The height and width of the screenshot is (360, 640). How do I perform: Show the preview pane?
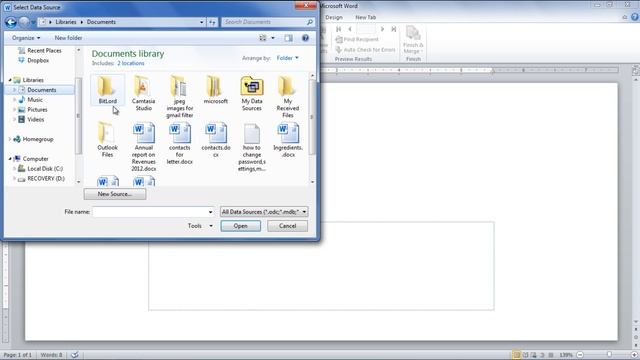(289, 38)
